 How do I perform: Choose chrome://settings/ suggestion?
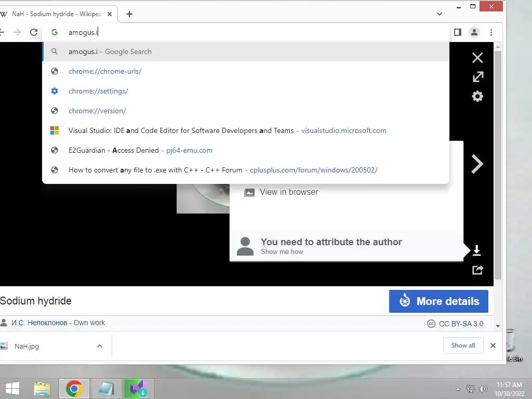tap(246, 91)
